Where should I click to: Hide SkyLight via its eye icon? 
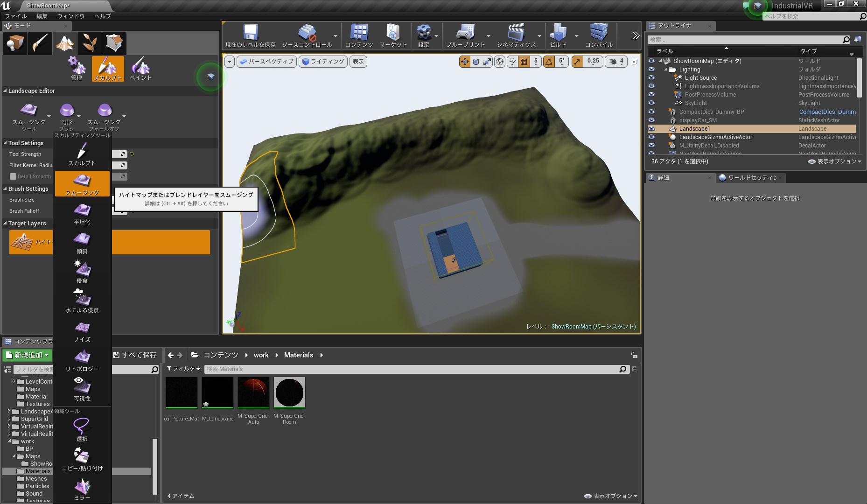[x=651, y=103]
